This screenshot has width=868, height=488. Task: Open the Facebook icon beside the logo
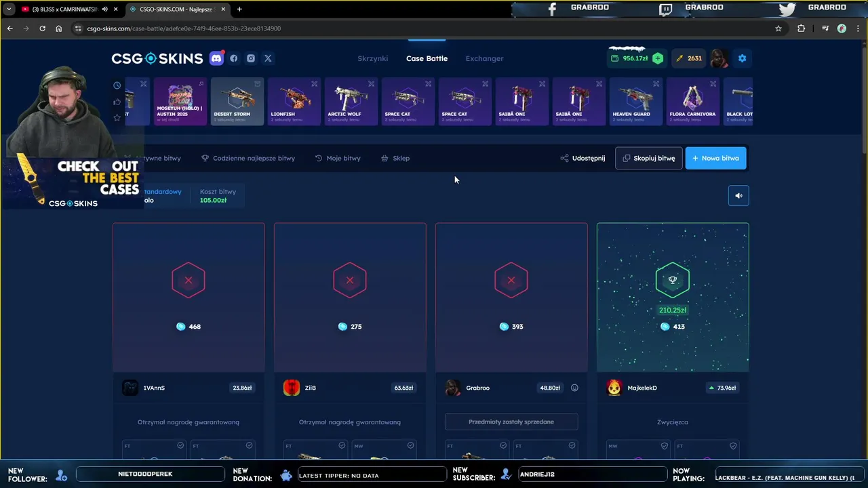234,58
